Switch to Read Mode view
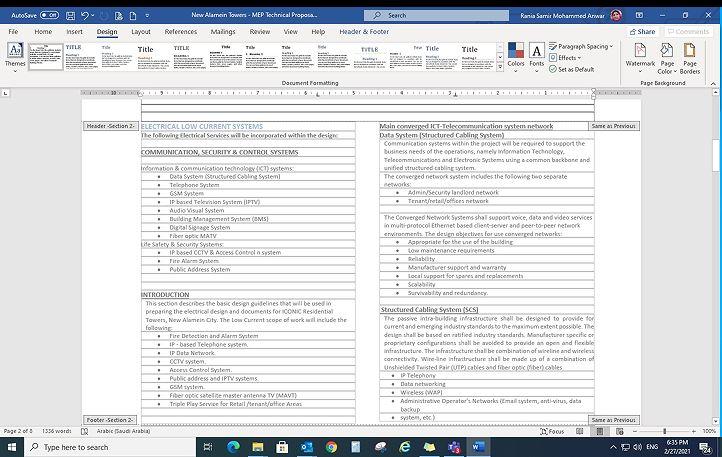 click(x=580, y=431)
